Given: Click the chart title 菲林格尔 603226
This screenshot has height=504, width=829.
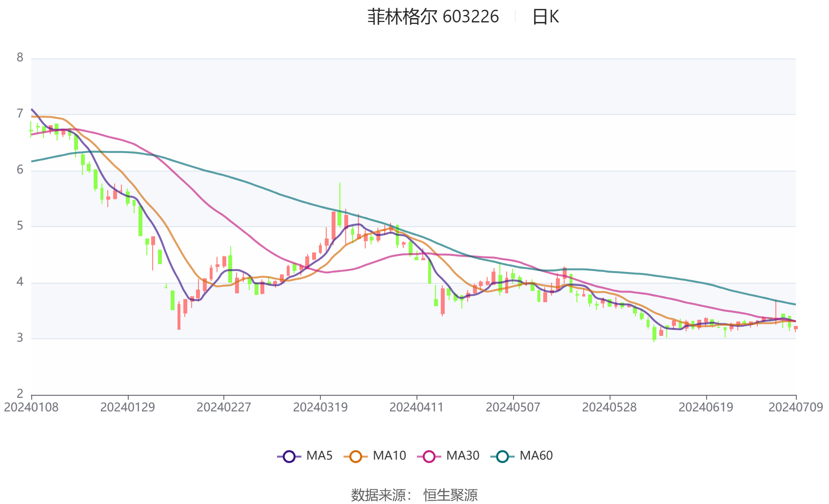Looking at the screenshot, I should click(x=433, y=17).
